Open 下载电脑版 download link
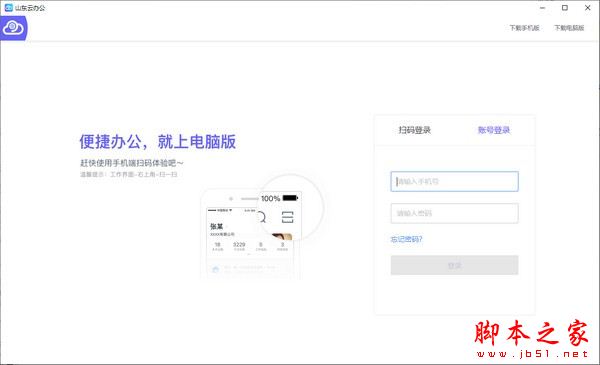Image resolution: width=600 pixels, height=365 pixels. pyautogui.click(x=569, y=28)
